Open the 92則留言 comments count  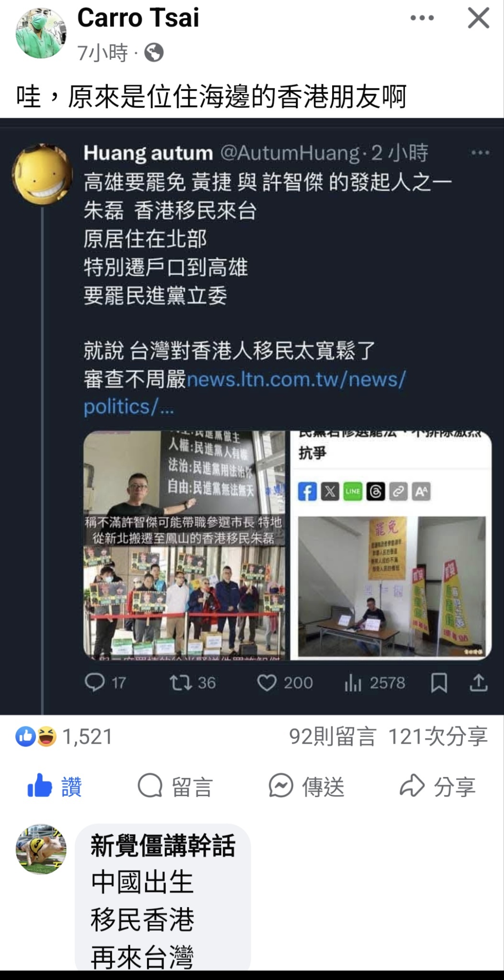pos(332,736)
